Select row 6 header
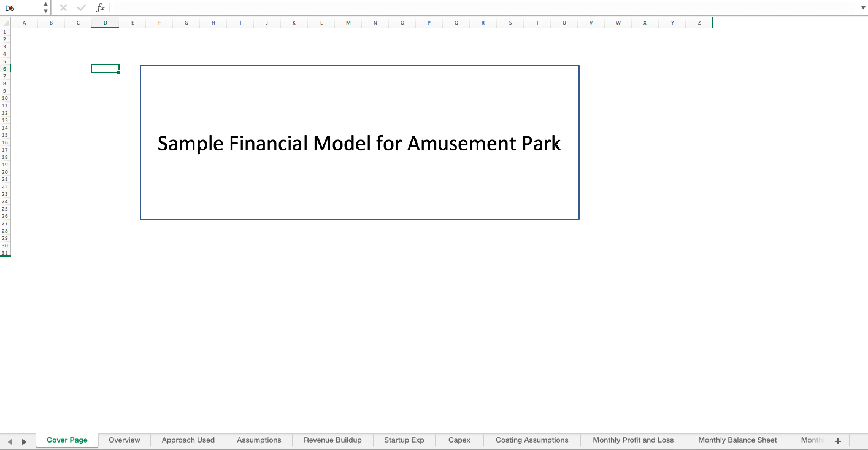Image resolution: width=868 pixels, height=450 pixels. [x=5, y=69]
